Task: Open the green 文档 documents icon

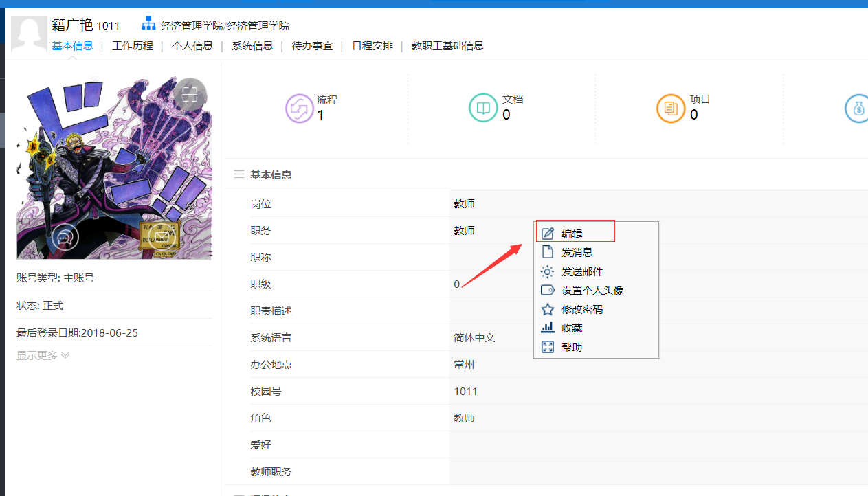Action: point(483,109)
